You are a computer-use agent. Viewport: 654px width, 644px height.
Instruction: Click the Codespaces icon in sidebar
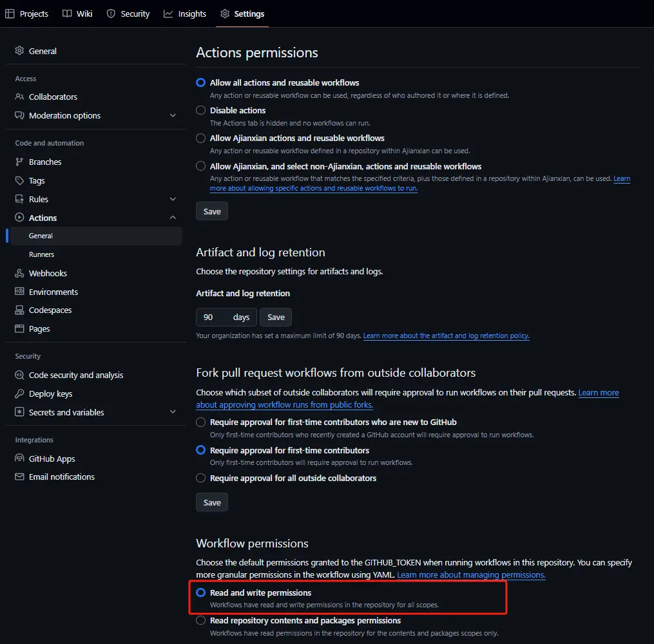19,310
